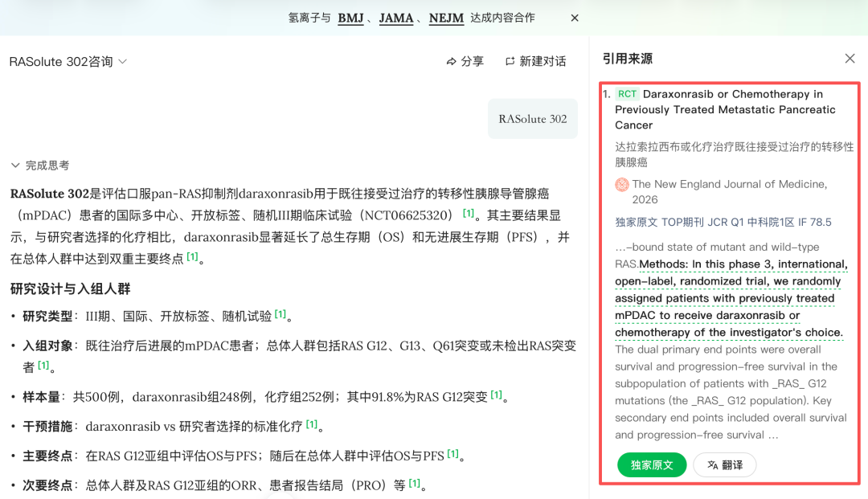Collapse the 完成思考 thinking section
This screenshot has width=868, height=499.
pos(40,166)
